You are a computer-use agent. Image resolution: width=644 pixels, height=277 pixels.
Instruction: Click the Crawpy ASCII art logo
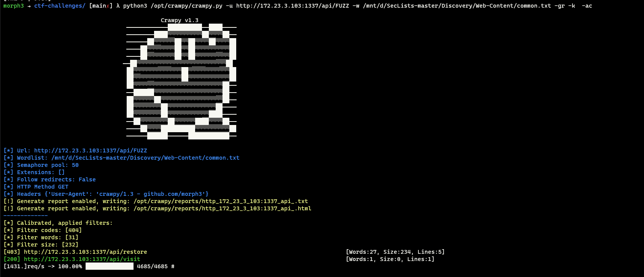point(181,82)
